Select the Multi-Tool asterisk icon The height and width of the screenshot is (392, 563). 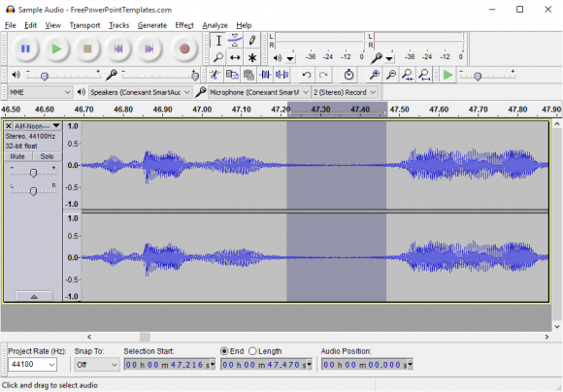[x=251, y=57]
